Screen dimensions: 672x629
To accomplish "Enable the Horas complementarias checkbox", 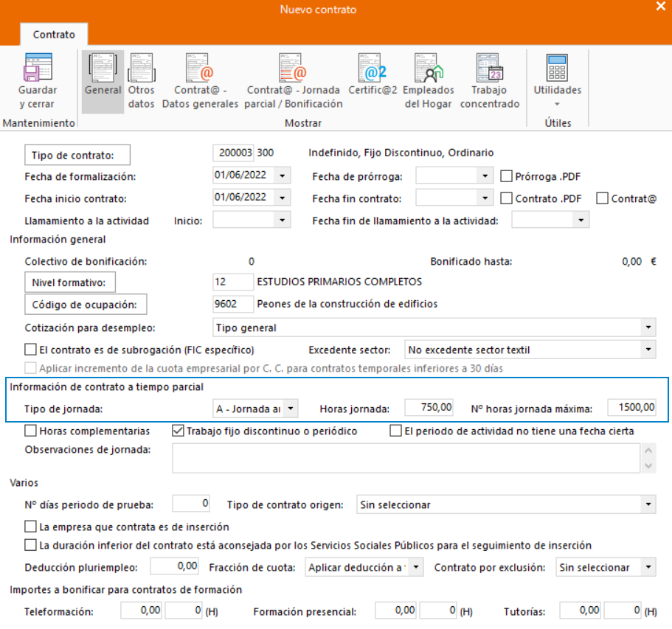I will (x=30, y=431).
